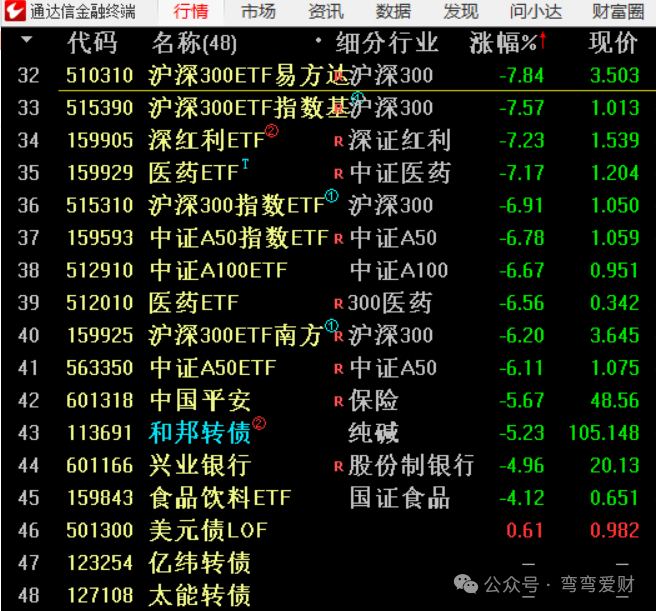
Task: Select code 515390
Action: 100,108
